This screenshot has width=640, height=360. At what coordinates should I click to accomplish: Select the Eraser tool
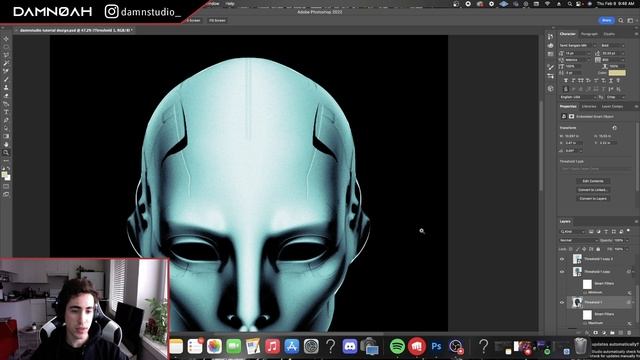[x=6, y=96]
